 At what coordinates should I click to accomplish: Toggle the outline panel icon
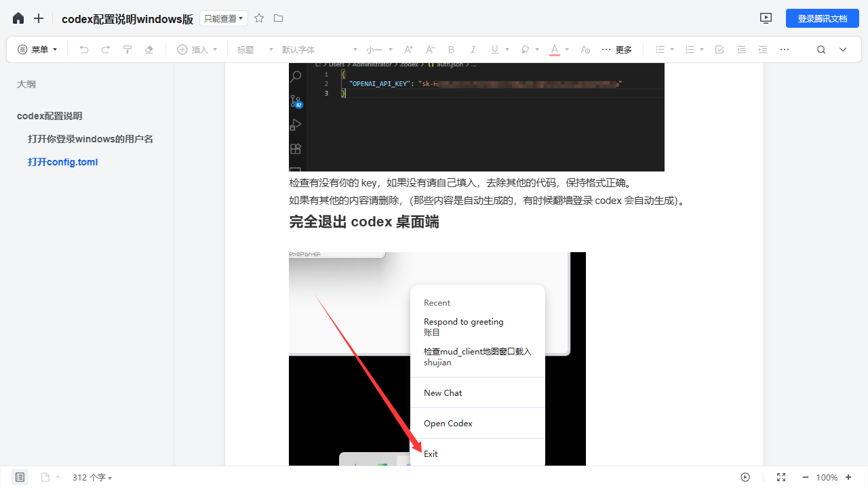(x=20, y=477)
